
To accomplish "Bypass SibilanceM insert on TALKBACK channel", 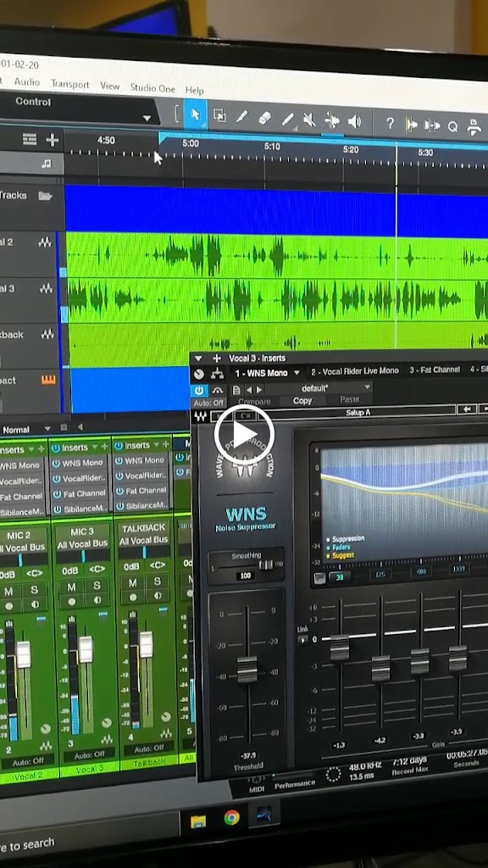I will (120, 506).
